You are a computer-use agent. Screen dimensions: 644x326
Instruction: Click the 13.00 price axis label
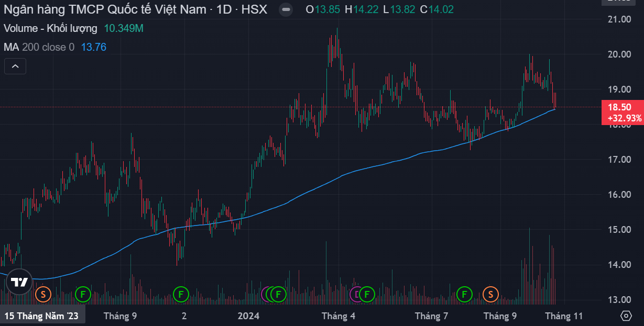point(618,300)
